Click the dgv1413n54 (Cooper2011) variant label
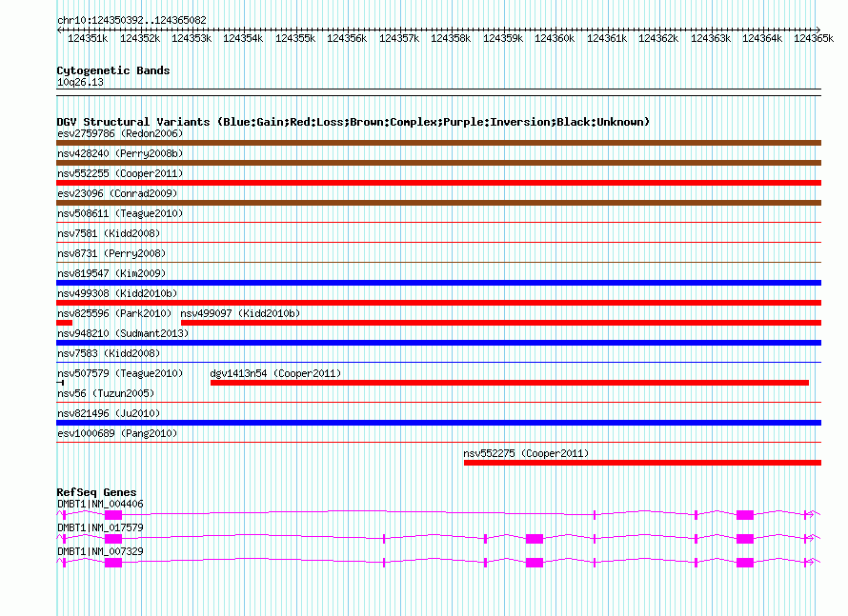 pyautogui.click(x=275, y=373)
